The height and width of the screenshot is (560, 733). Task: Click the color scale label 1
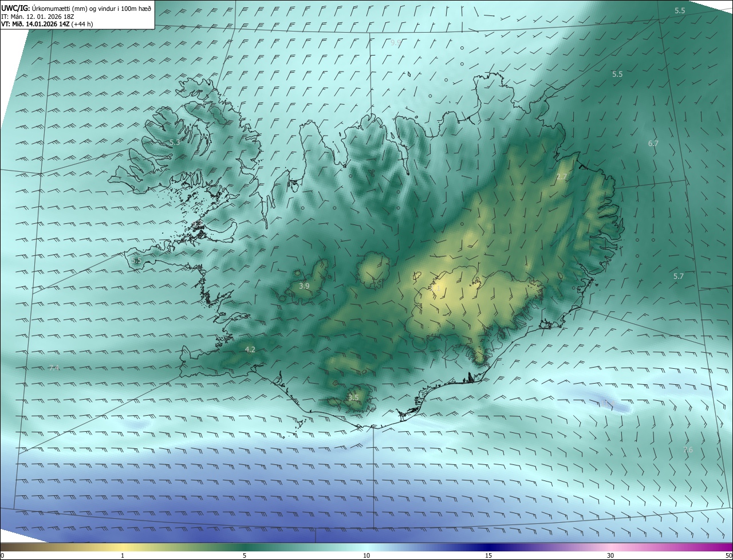click(x=123, y=556)
